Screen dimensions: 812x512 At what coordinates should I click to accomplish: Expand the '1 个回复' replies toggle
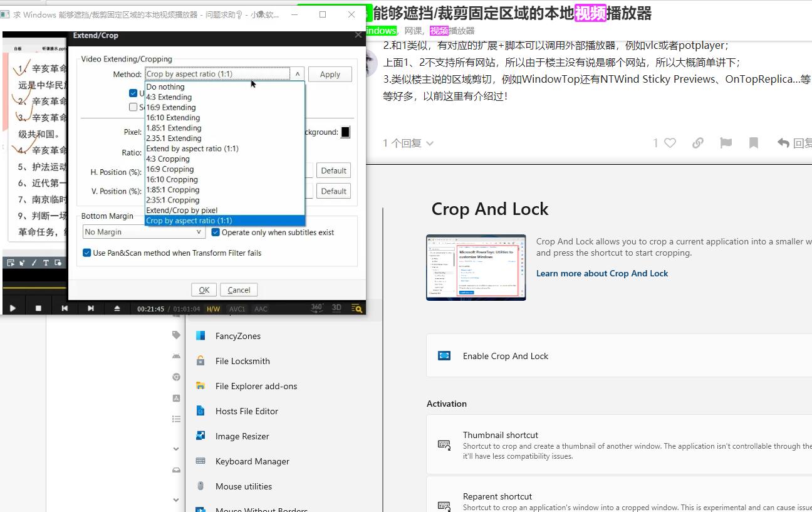[x=408, y=143]
